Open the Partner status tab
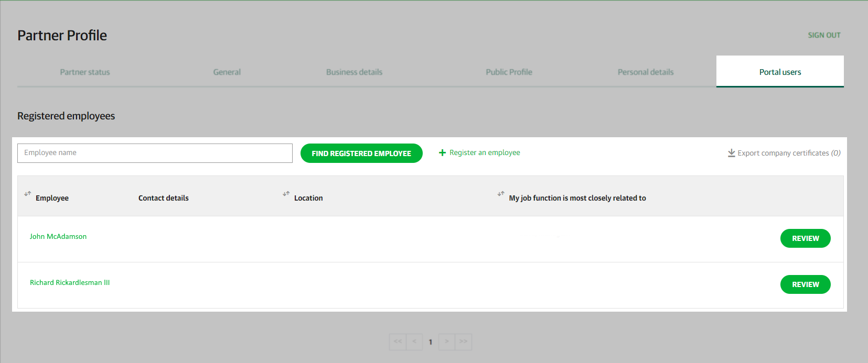The height and width of the screenshot is (363, 868). point(85,72)
